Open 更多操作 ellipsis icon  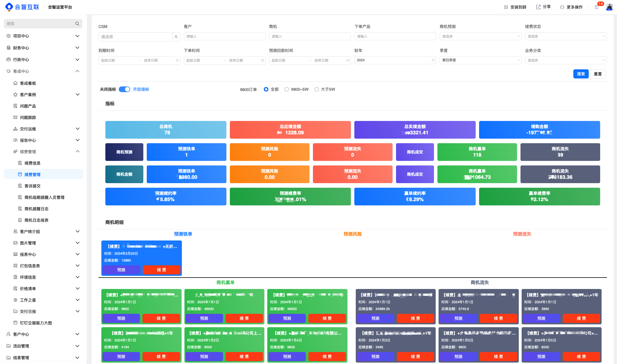(562, 7)
